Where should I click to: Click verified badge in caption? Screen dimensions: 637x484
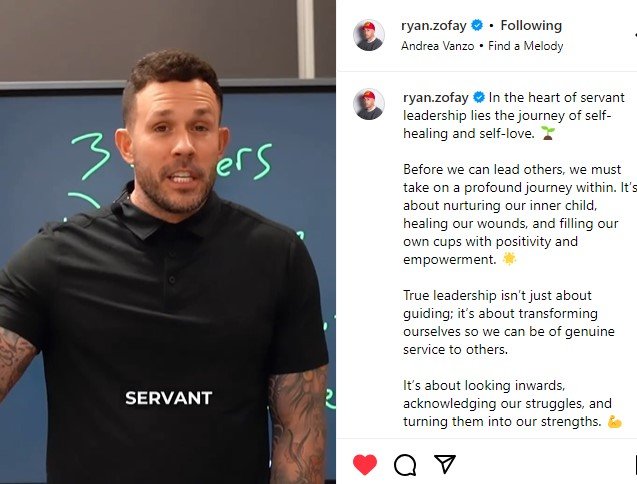[x=479, y=98]
